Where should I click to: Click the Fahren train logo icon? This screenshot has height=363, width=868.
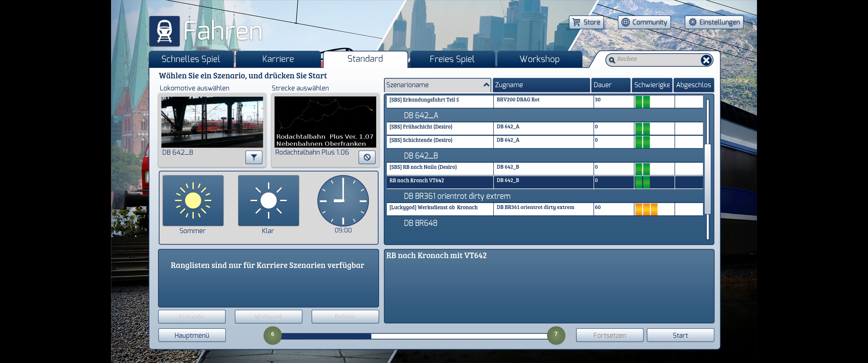tap(165, 31)
